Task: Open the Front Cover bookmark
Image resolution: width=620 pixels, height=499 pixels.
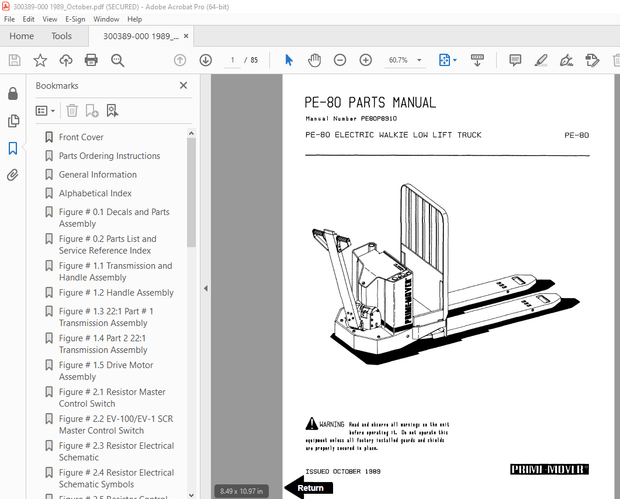Action: [x=81, y=137]
